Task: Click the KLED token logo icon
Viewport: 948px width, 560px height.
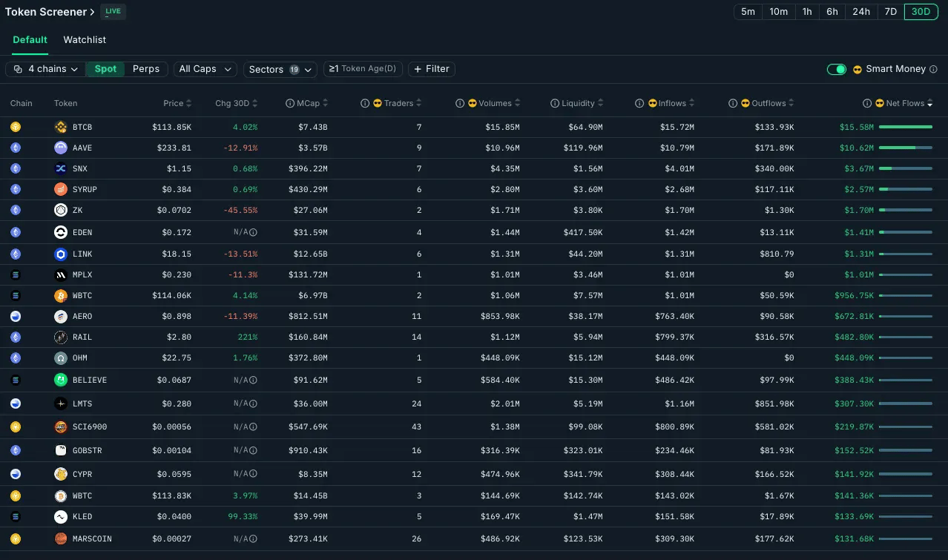Action: [61, 516]
